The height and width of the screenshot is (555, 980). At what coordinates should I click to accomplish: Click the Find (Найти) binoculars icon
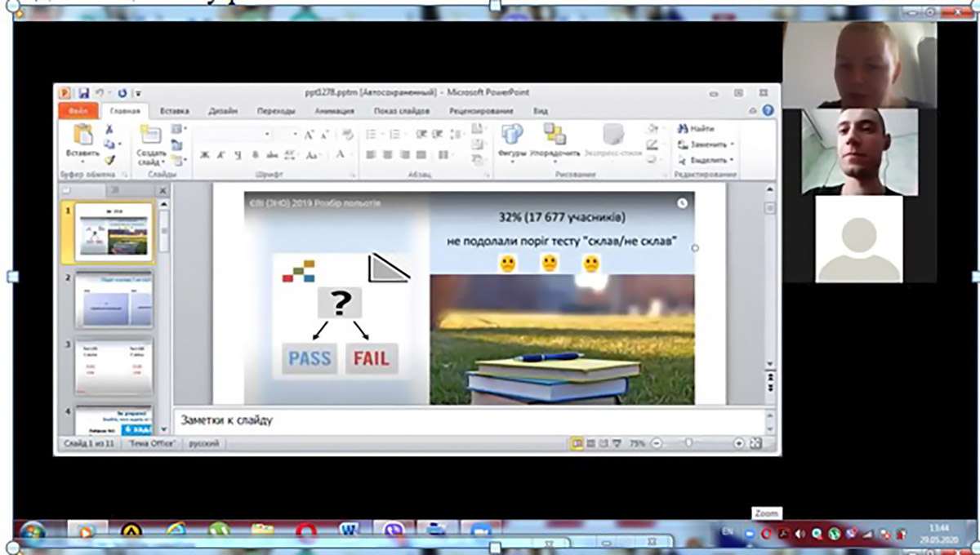coord(682,128)
